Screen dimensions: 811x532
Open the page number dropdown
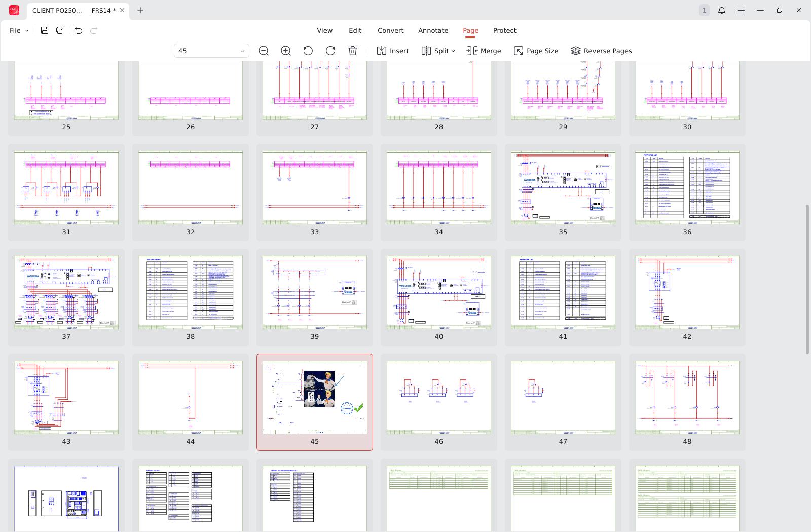242,51
